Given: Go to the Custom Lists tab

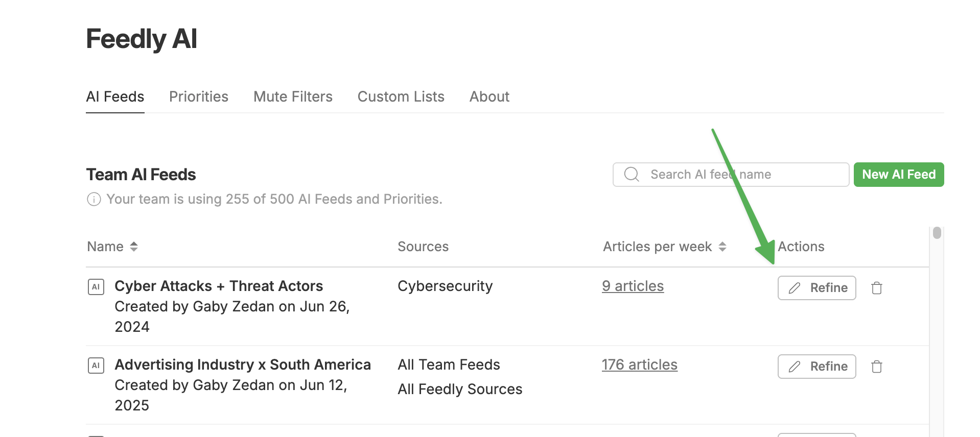Looking at the screenshot, I should pyautogui.click(x=401, y=96).
